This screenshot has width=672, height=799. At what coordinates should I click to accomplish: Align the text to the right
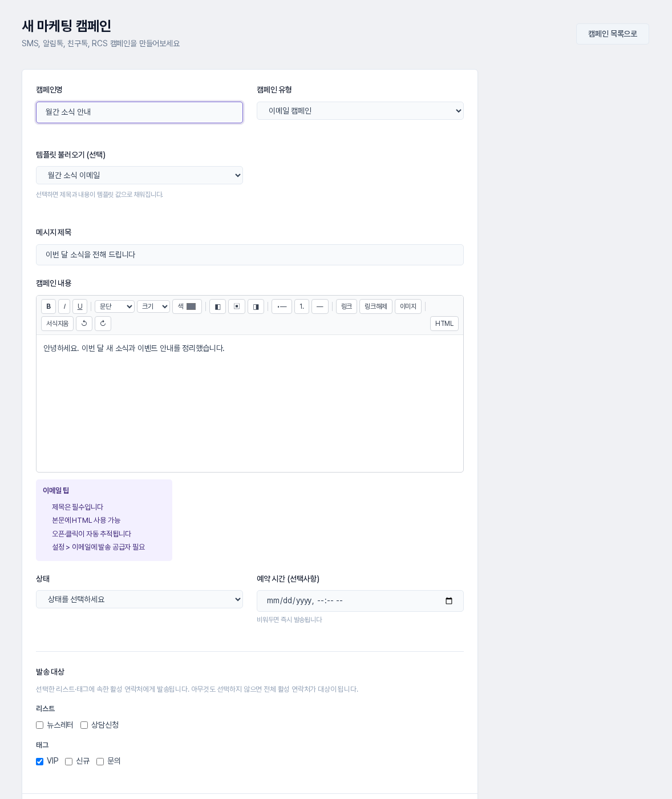[x=256, y=306]
